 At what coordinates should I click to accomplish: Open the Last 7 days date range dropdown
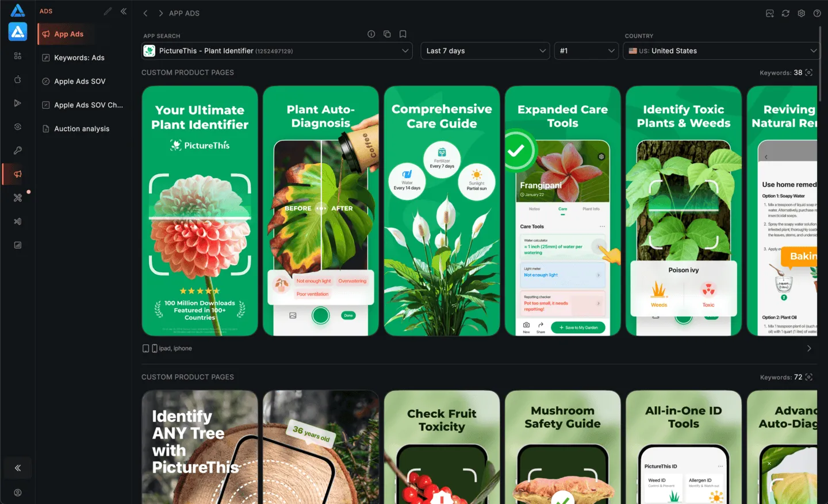click(485, 51)
